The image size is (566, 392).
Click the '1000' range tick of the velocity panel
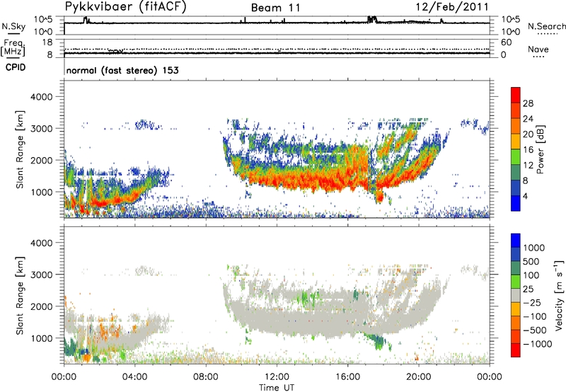click(42, 338)
